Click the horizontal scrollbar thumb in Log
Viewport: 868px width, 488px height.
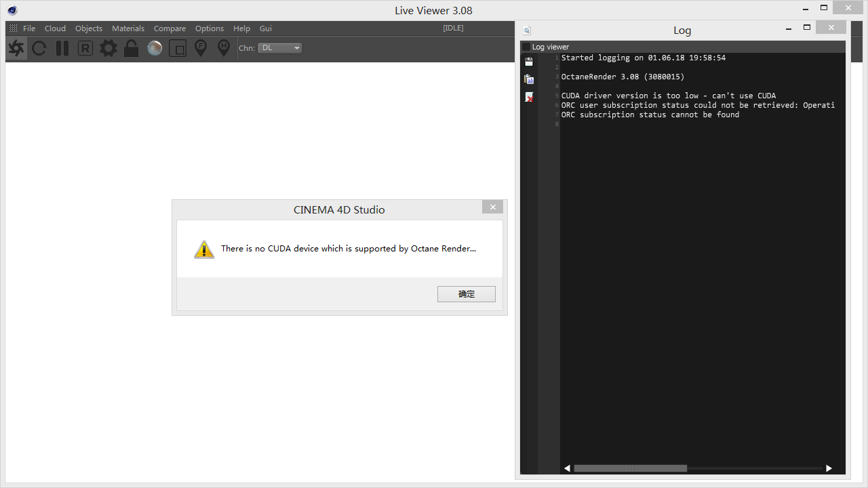(x=631, y=468)
